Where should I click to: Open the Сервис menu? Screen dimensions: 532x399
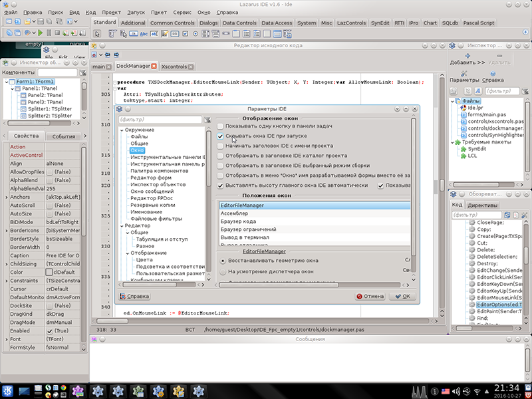(182, 12)
